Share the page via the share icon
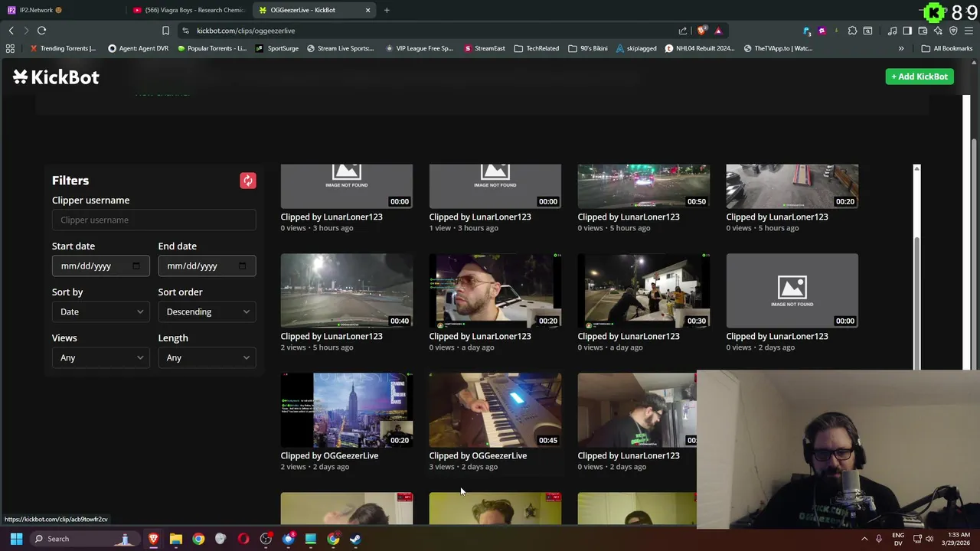 click(682, 31)
